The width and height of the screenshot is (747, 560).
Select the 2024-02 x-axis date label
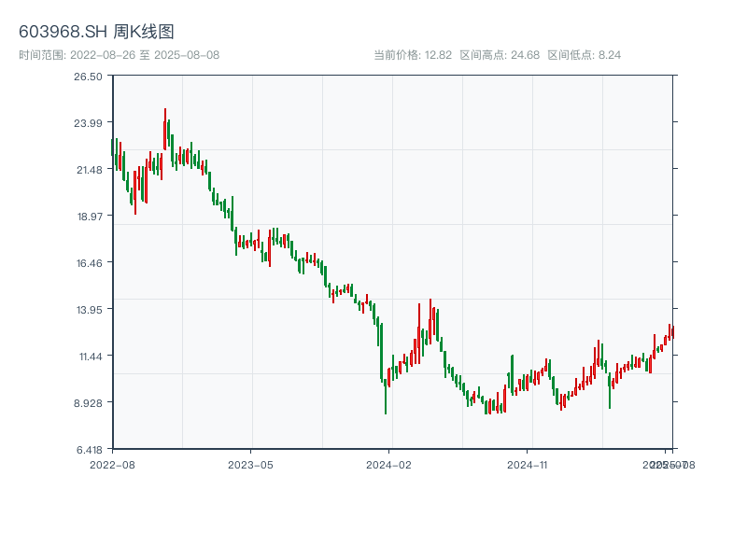389,464
